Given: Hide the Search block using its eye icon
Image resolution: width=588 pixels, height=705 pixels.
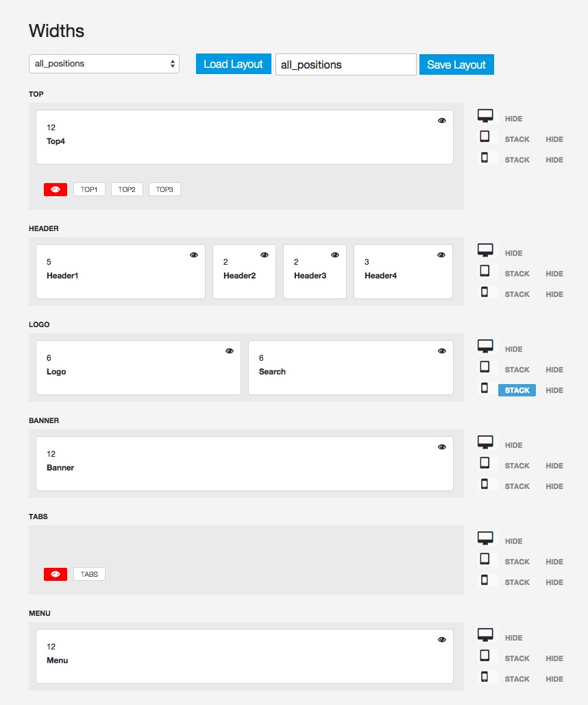Looking at the screenshot, I should pyautogui.click(x=442, y=350).
